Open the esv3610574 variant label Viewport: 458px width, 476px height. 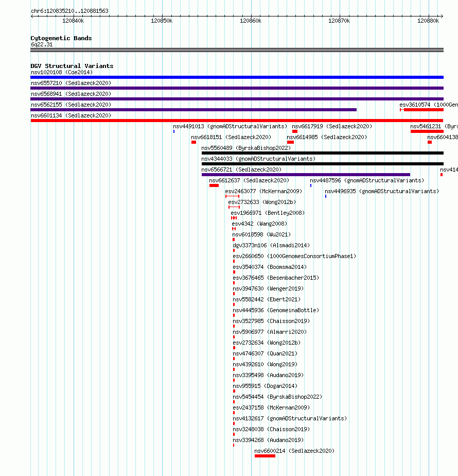(429, 105)
